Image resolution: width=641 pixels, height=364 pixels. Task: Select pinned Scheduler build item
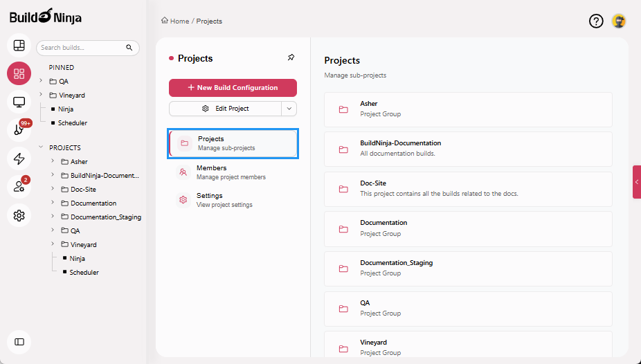[x=73, y=123]
